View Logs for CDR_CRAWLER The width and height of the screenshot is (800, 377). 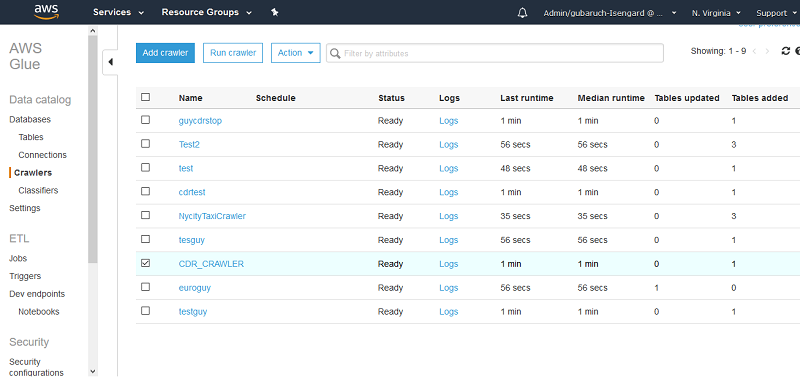448,264
